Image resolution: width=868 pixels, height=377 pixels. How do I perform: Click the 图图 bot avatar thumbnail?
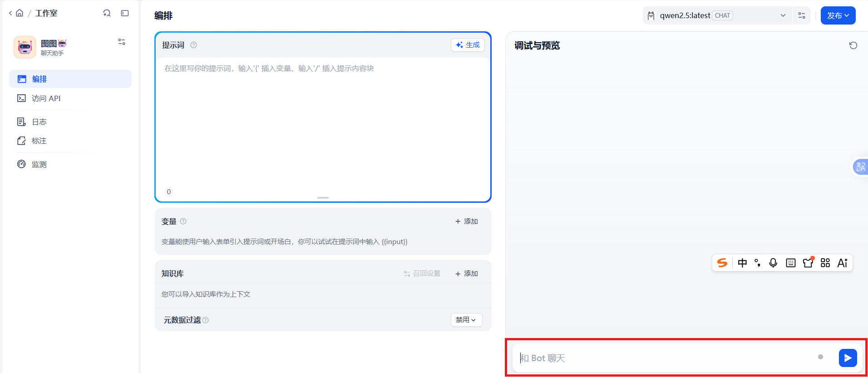pos(25,47)
